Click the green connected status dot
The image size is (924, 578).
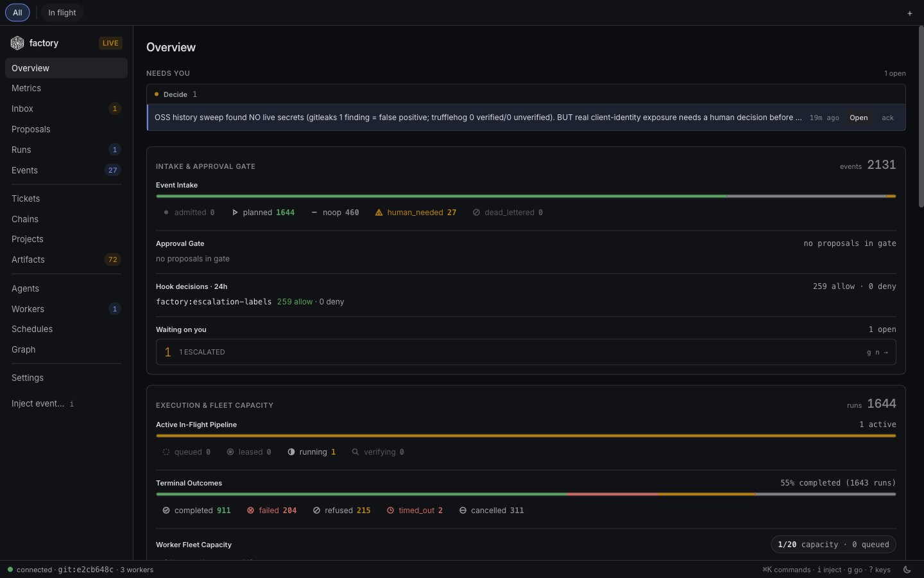(x=10, y=570)
